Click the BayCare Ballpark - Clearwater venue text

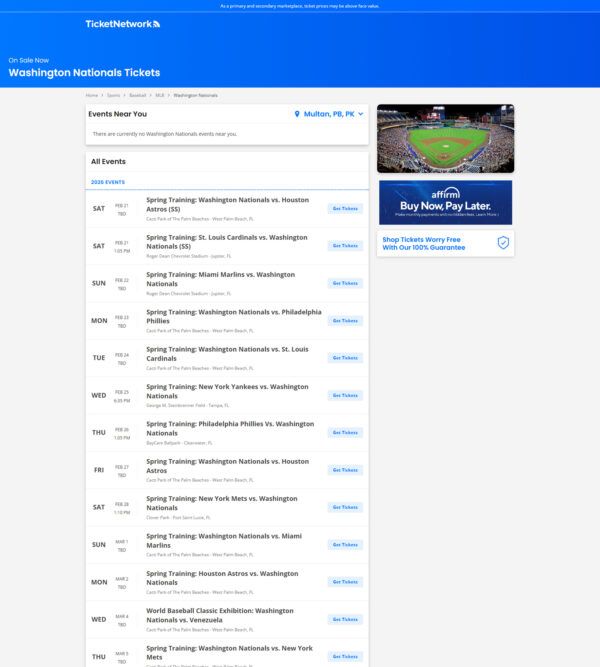pyautogui.click(x=179, y=443)
